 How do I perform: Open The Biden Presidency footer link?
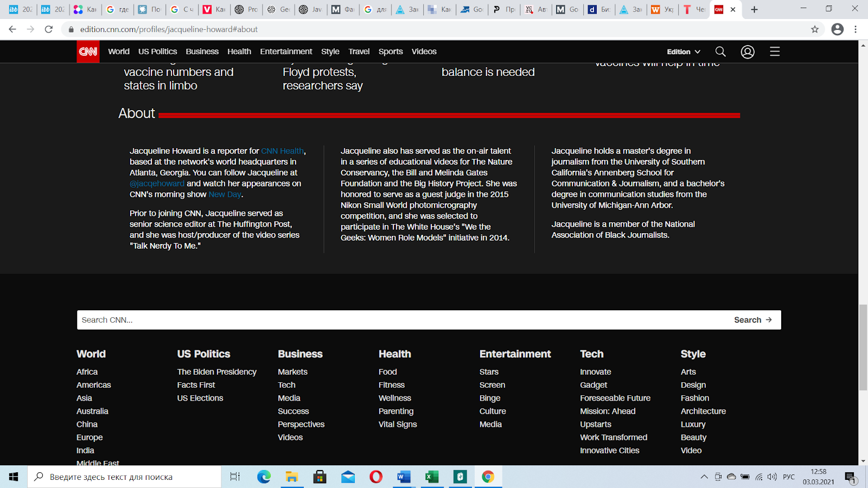pyautogui.click(x=216, y=372)
